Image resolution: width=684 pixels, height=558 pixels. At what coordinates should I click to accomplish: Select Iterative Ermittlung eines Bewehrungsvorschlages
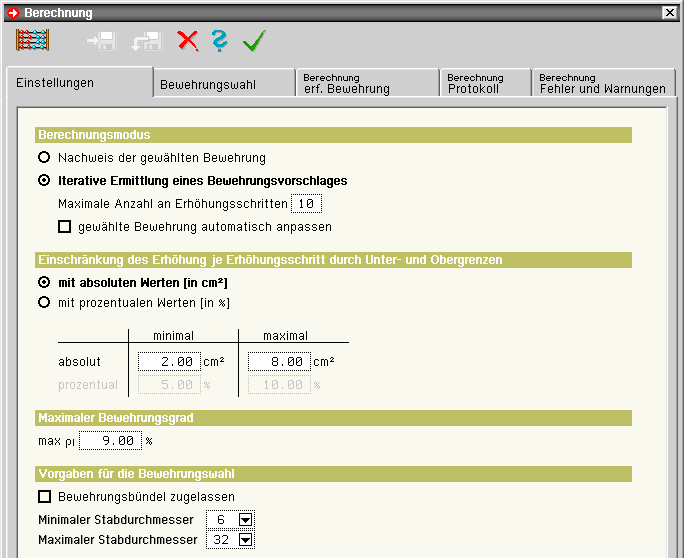pos(43,181)
